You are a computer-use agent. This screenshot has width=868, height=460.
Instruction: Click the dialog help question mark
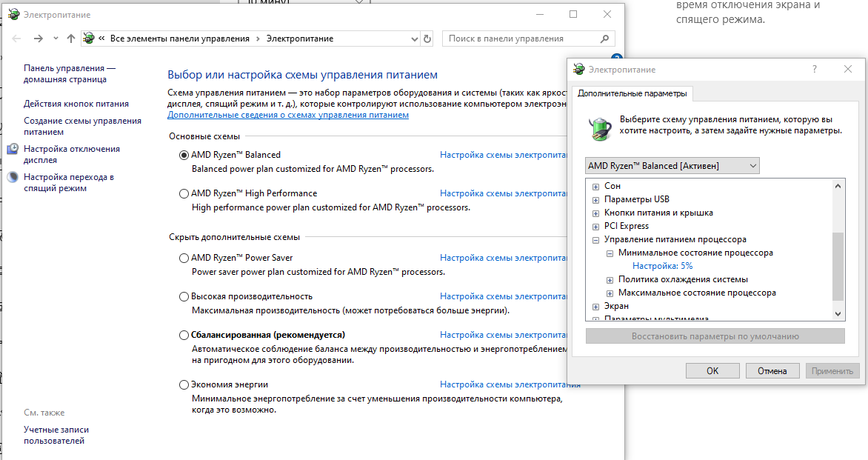[814, 69]
